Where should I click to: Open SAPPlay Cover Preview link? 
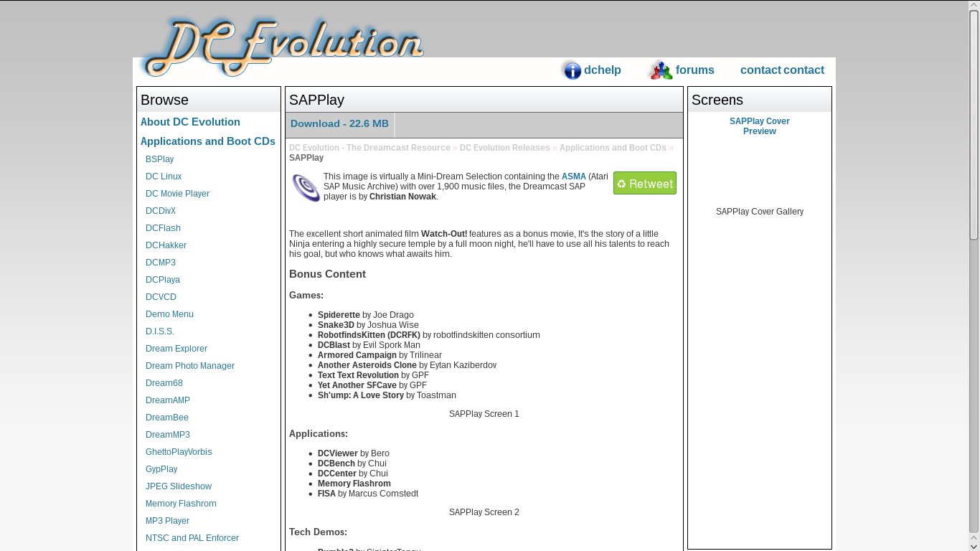tap(760, 126)
